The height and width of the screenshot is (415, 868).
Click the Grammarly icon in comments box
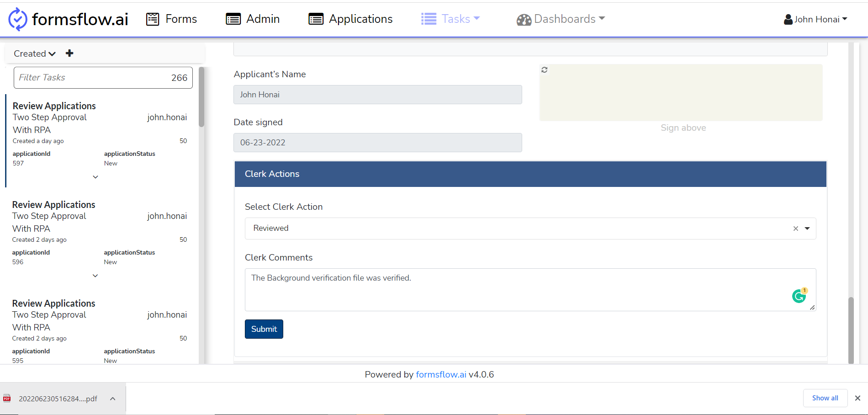(799, 296)
